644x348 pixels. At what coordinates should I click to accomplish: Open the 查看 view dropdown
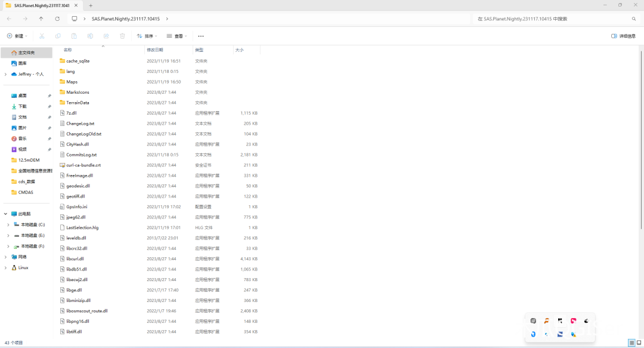tap(177, 36)
